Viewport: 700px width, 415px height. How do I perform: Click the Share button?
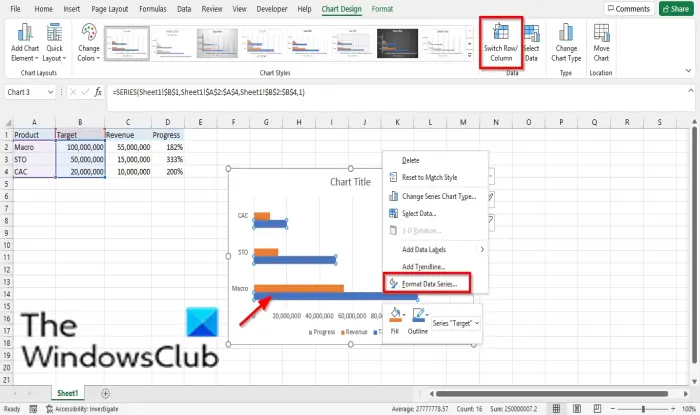676,9
